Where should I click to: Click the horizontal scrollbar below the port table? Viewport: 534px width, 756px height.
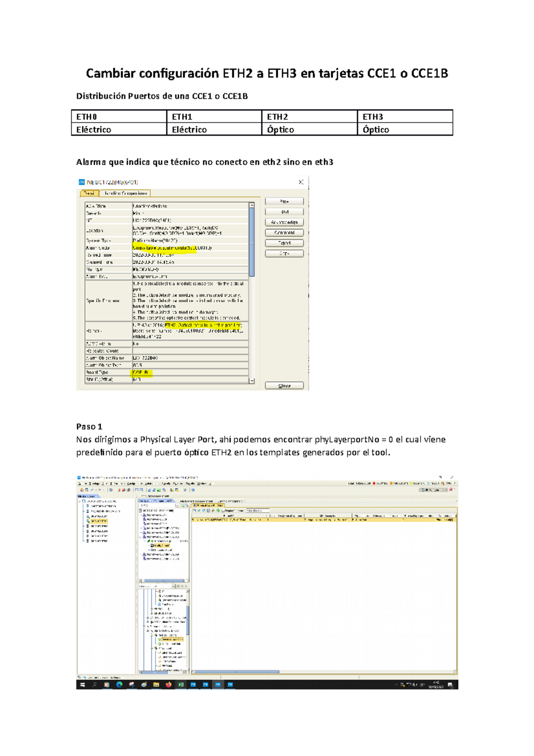(236, 672)
